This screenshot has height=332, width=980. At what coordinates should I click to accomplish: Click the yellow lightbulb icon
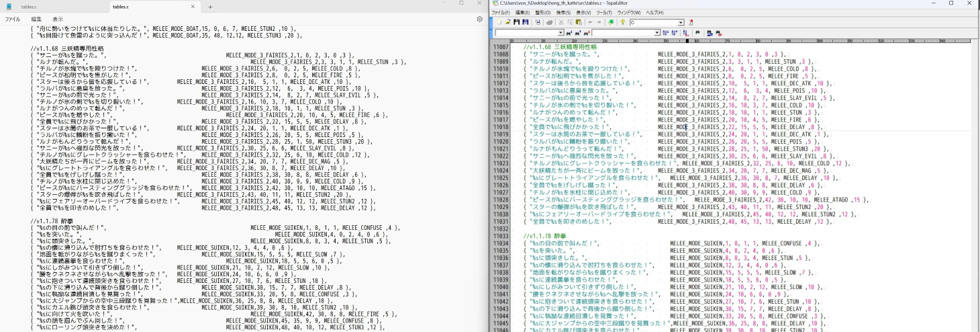pos(623,22)
